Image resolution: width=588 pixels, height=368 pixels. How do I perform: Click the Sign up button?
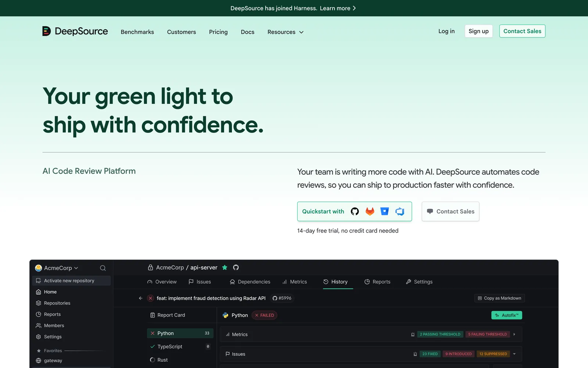click(x=478, y=31)
